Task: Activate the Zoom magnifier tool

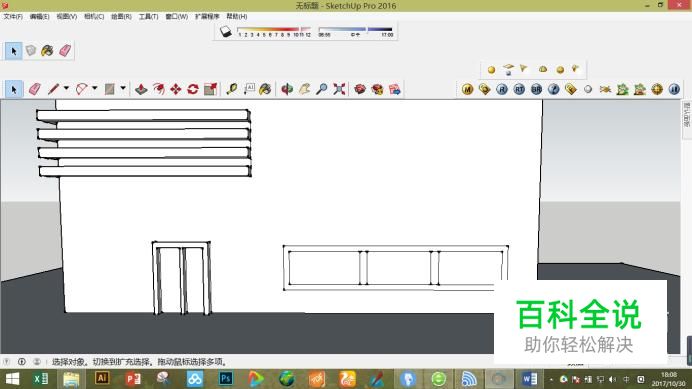Action: pyautogui.click(x=322, y=89)
